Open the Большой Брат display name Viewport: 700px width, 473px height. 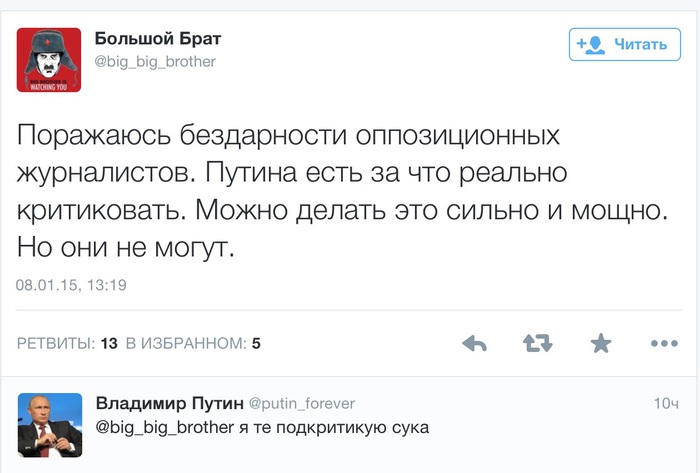tap(158, 39)
